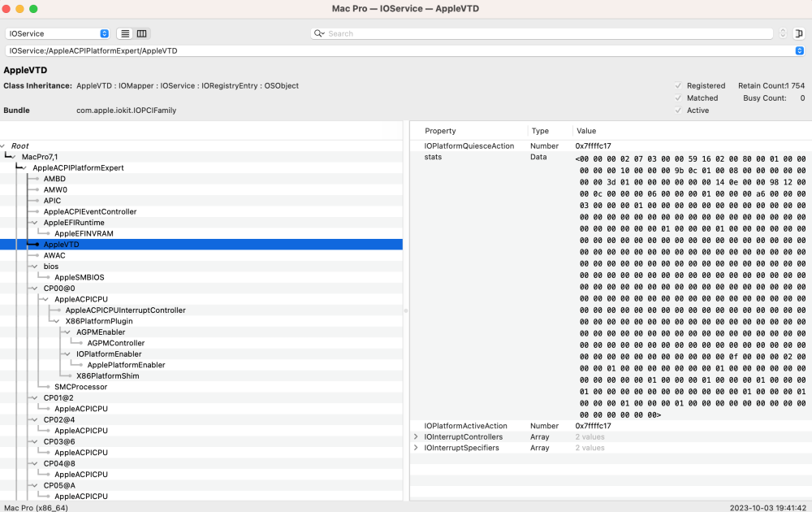This screenshot has height=512, width=812.
Task: Select the CP05@A tree entry
Action: coord(59,485)
